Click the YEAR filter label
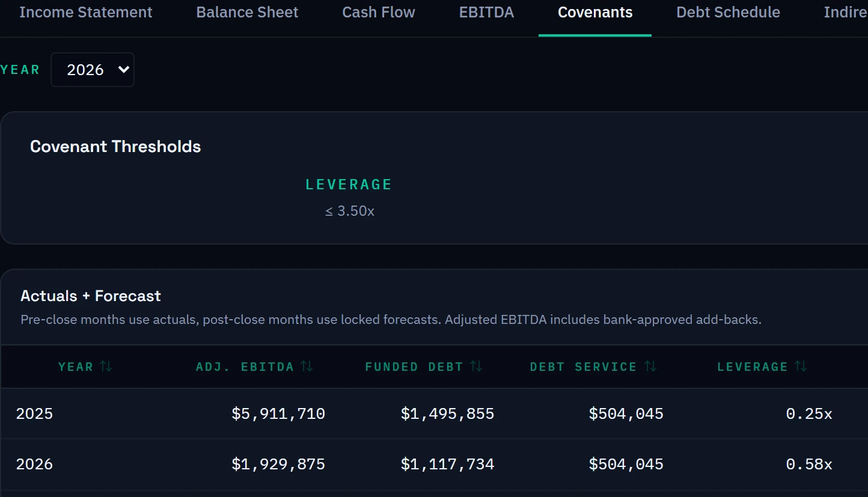This screenshot has height=497, width=868. click(x=20, y=70)
